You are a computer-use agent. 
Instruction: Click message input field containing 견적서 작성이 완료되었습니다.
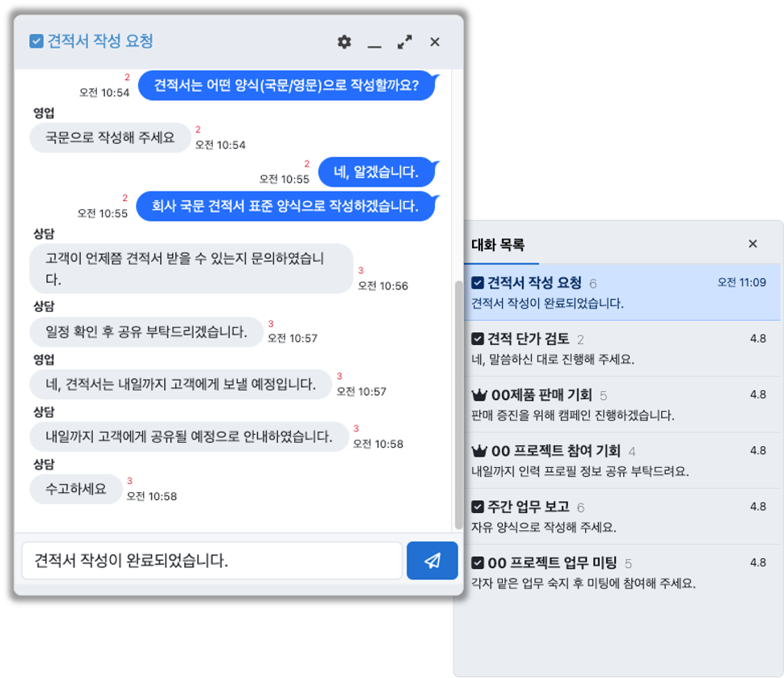point(212,561)
